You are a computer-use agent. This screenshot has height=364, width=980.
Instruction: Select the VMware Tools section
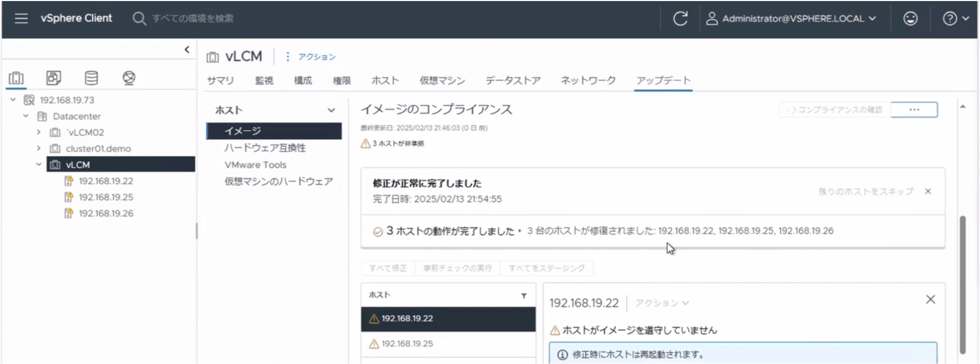[255, 164]
